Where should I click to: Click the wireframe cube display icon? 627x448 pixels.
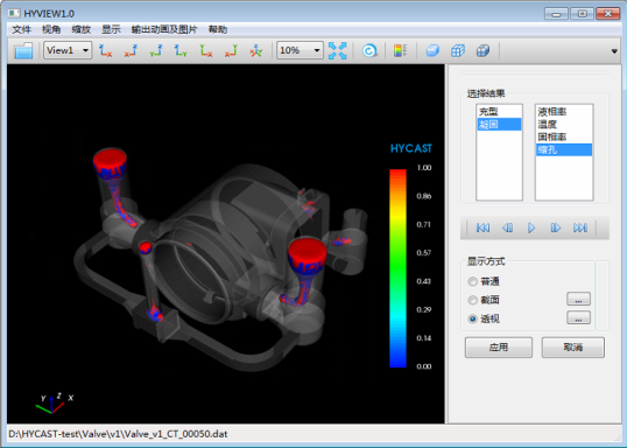click(458, 50)
